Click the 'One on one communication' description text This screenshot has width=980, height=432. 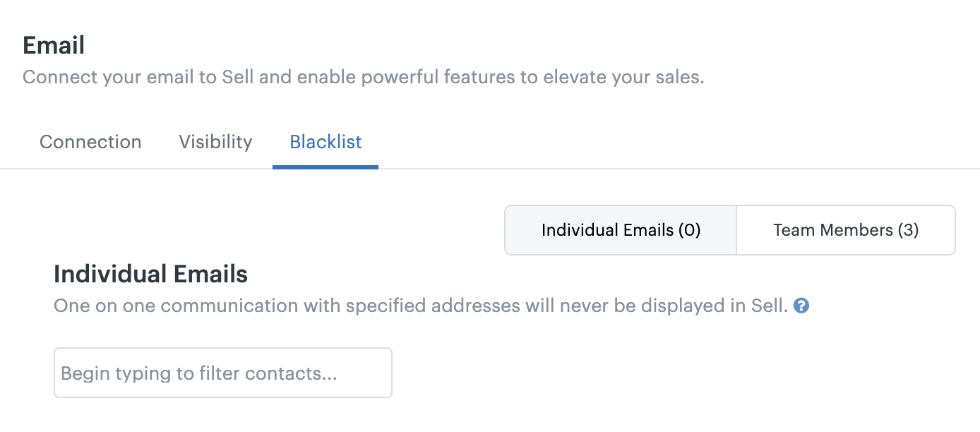421,306
